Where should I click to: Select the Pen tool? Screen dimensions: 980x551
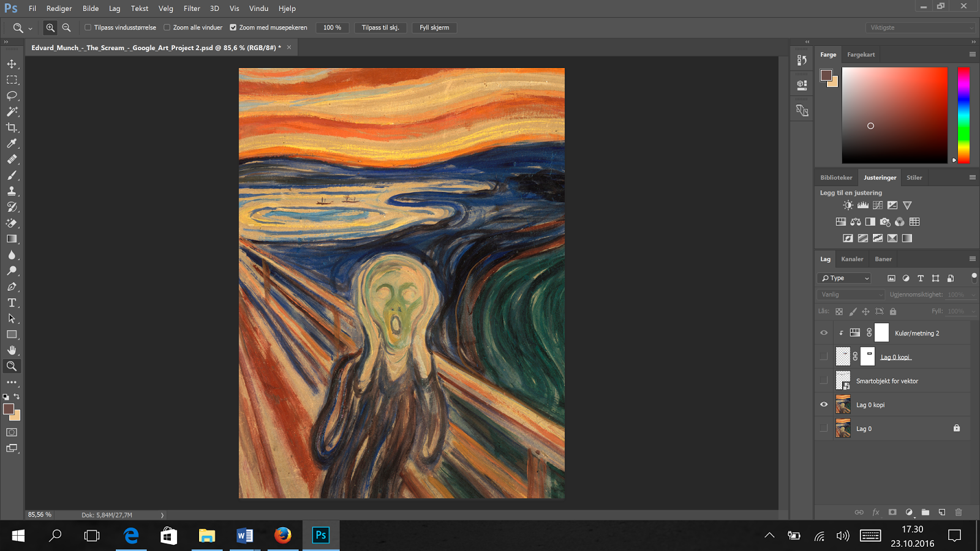click(x=12, y=287)
